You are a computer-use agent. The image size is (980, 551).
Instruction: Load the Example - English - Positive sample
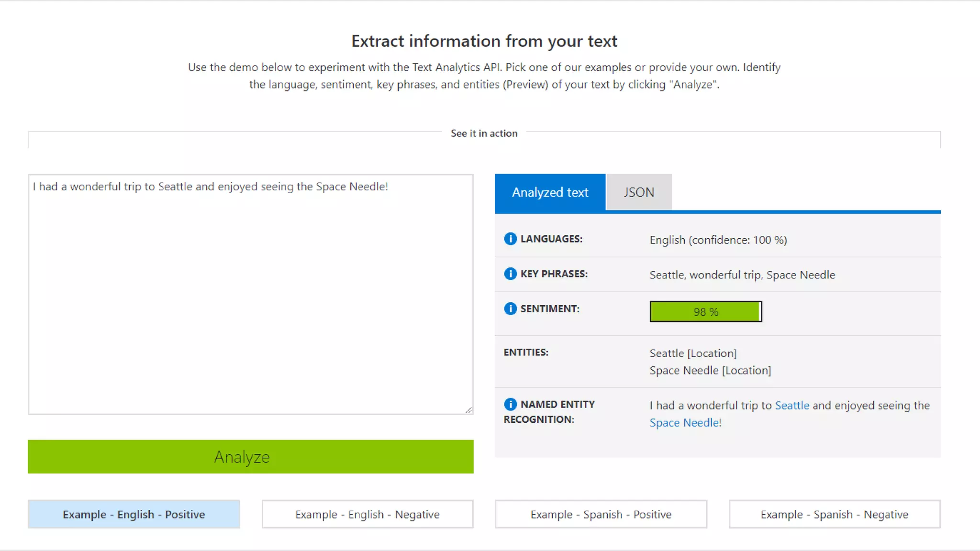point(134,514)
